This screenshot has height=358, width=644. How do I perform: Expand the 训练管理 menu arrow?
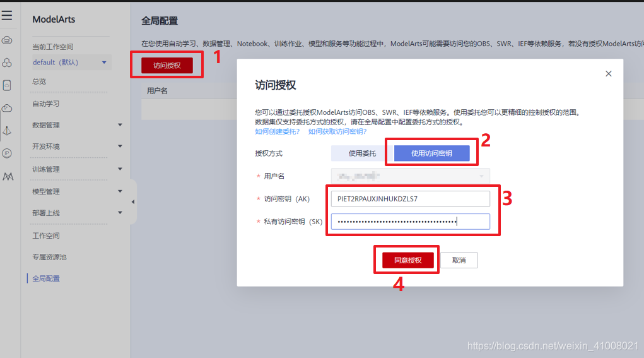coord(120,169)
